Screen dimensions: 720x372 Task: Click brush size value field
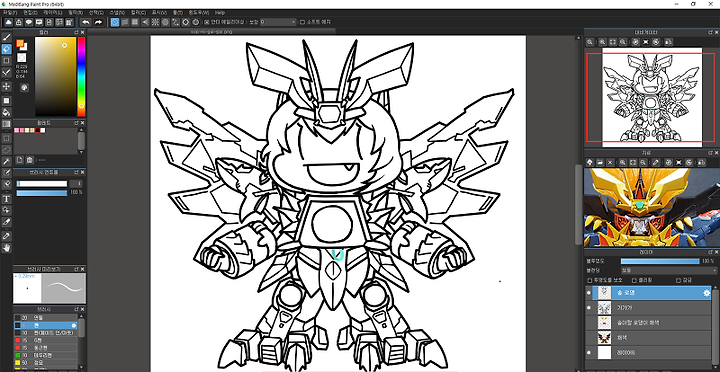coord(76,184)
